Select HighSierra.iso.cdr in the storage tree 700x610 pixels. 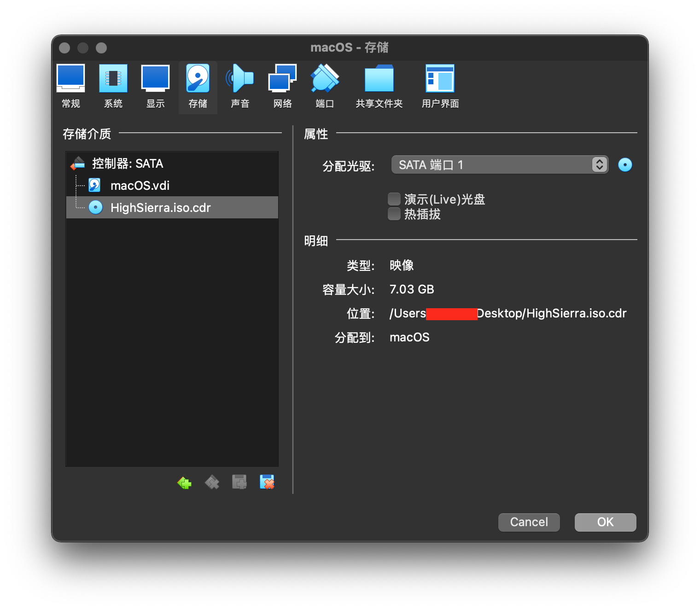click(172, 207)
